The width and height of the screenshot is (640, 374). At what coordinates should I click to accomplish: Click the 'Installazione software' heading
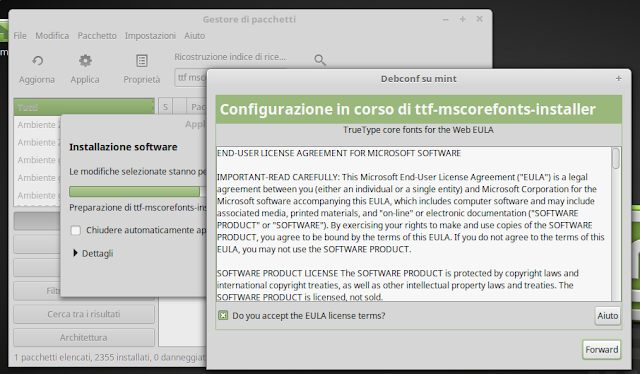[x=123, y=147]
